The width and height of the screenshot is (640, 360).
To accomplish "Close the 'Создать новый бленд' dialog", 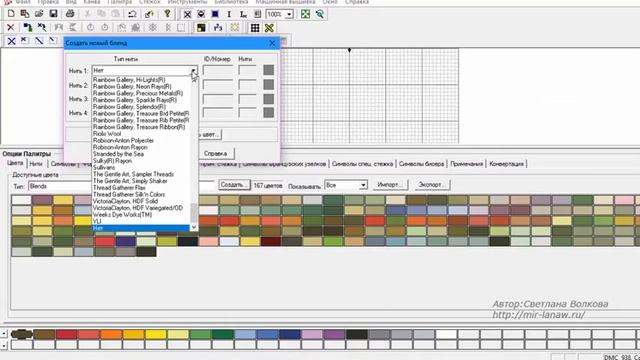I will tap(272, 43).
